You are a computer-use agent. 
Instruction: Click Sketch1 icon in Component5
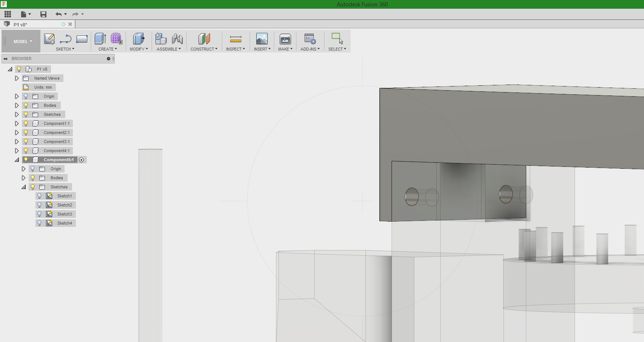coord(49,196)
